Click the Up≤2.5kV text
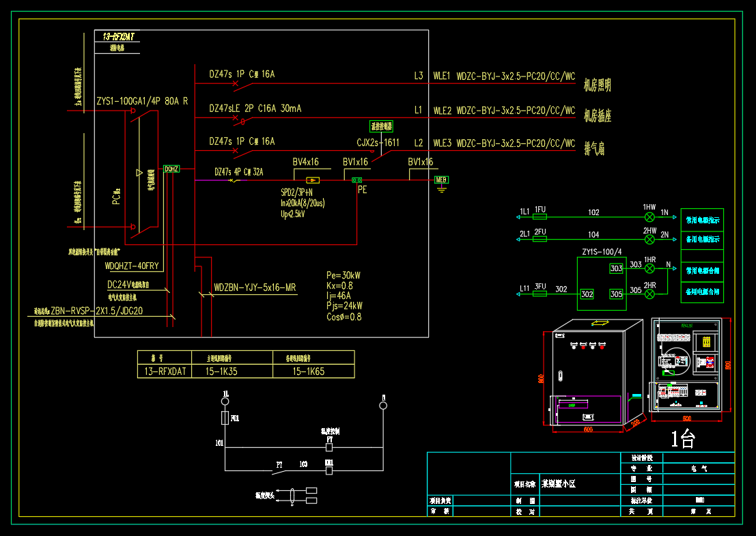The width and height of the screenshot is (756, 536). click(x=293, y=214)
